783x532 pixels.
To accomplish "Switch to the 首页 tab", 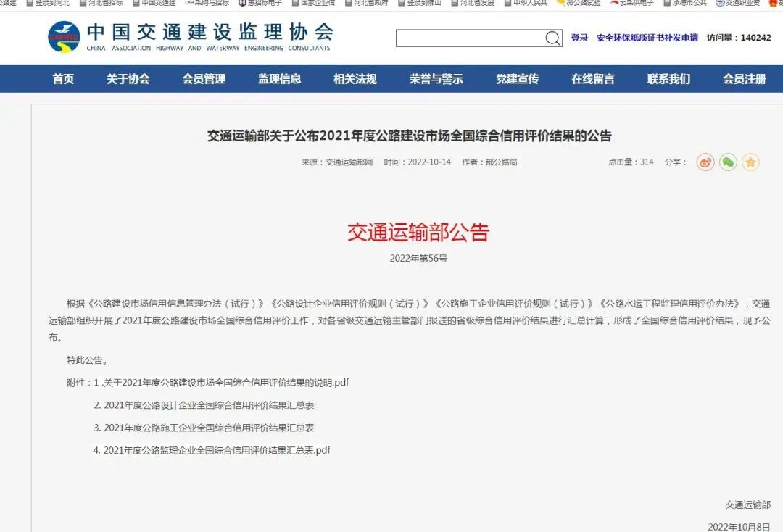I will [x=62, y=80].
